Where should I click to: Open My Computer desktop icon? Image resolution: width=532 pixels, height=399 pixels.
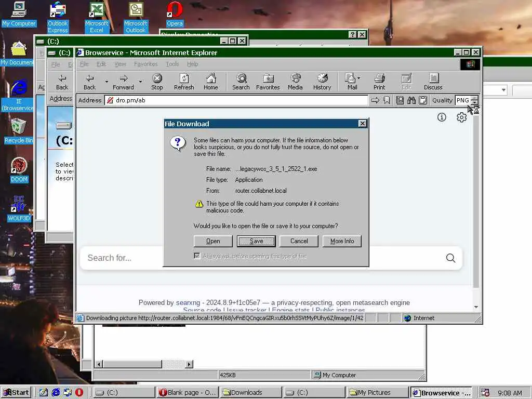19,14
